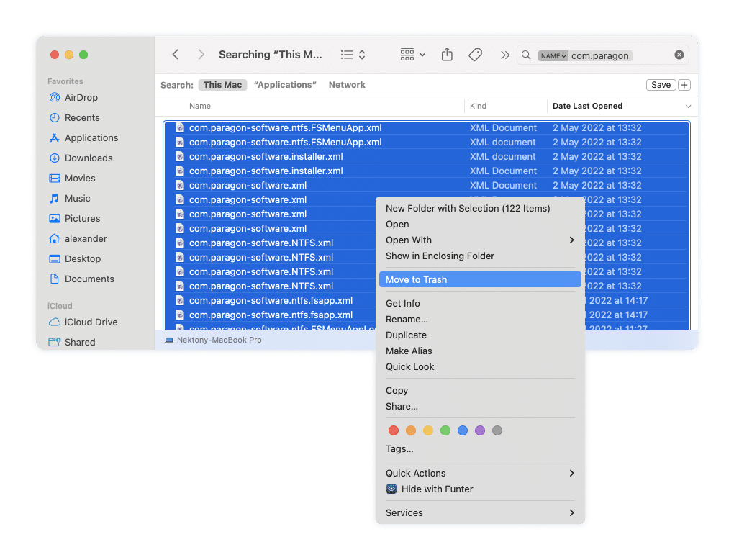Click the Save search button
734x560 pixels.
click(661, 84)
